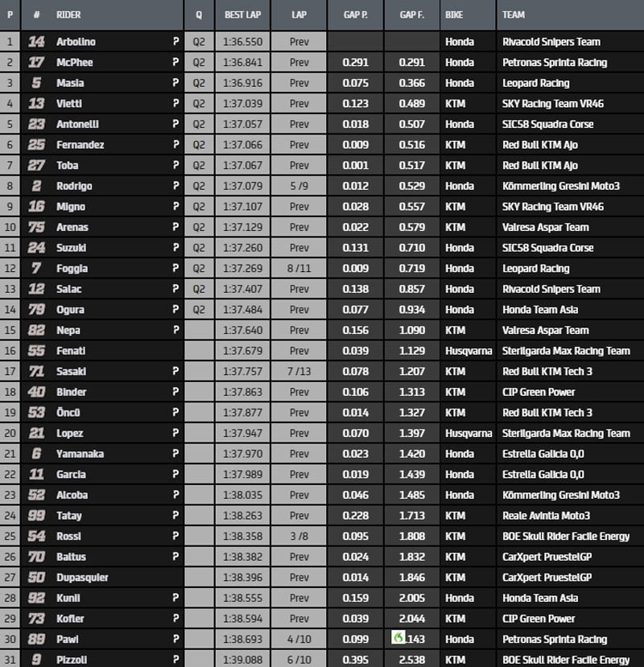
Task: Click the pit icon beside Sasaki
Action: [175, 372]
